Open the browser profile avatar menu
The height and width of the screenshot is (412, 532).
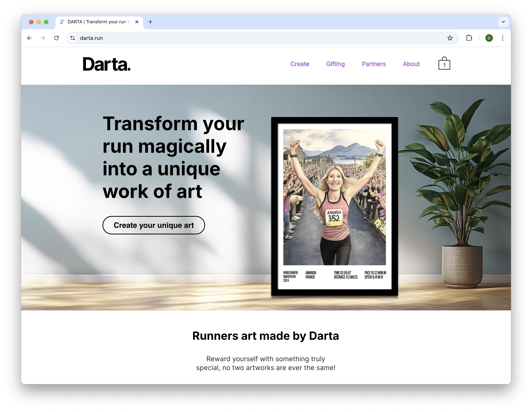[489, 38]
